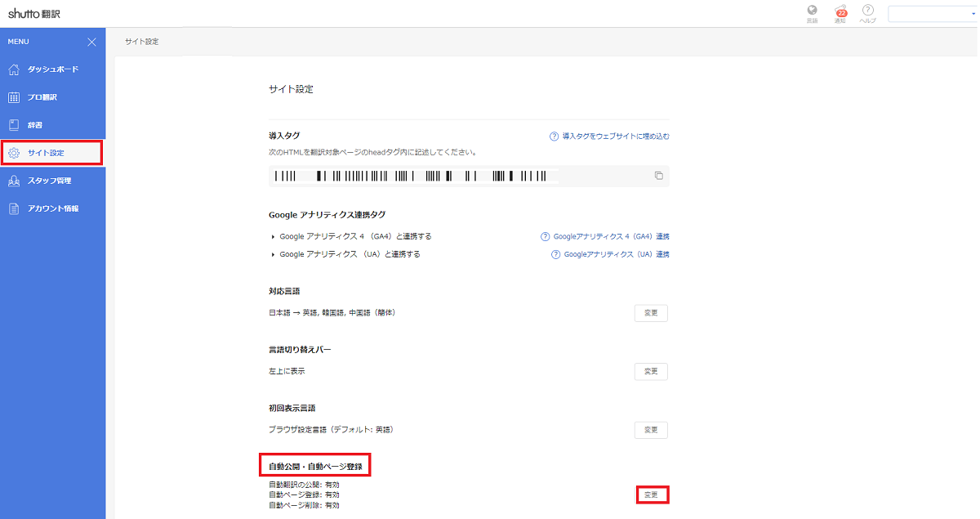Click the プロ翻訳 grid icon

(14, 97)
